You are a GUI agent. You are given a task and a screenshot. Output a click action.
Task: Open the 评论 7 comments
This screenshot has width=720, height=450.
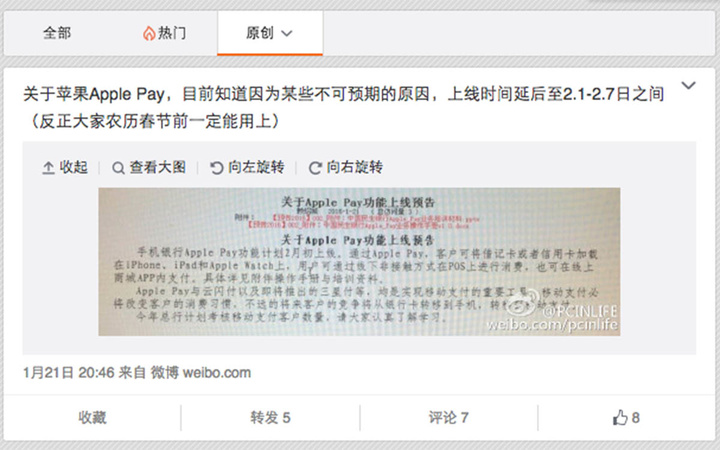tap(449, 417)
